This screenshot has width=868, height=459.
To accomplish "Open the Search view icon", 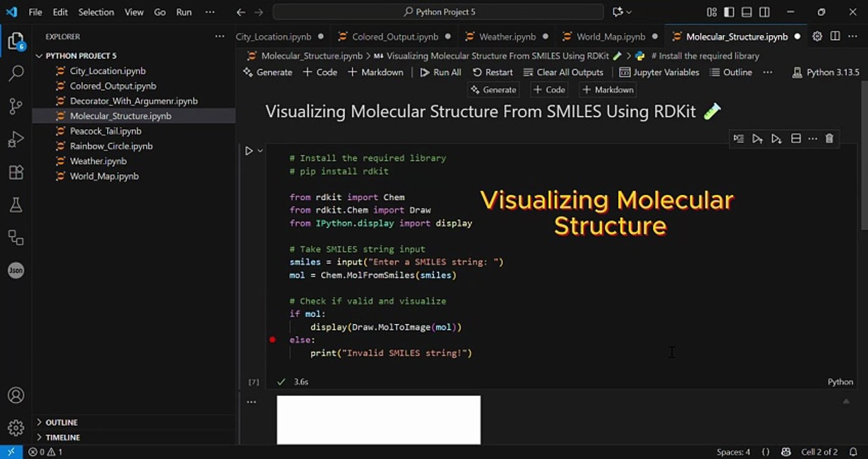I will [16, 74].
